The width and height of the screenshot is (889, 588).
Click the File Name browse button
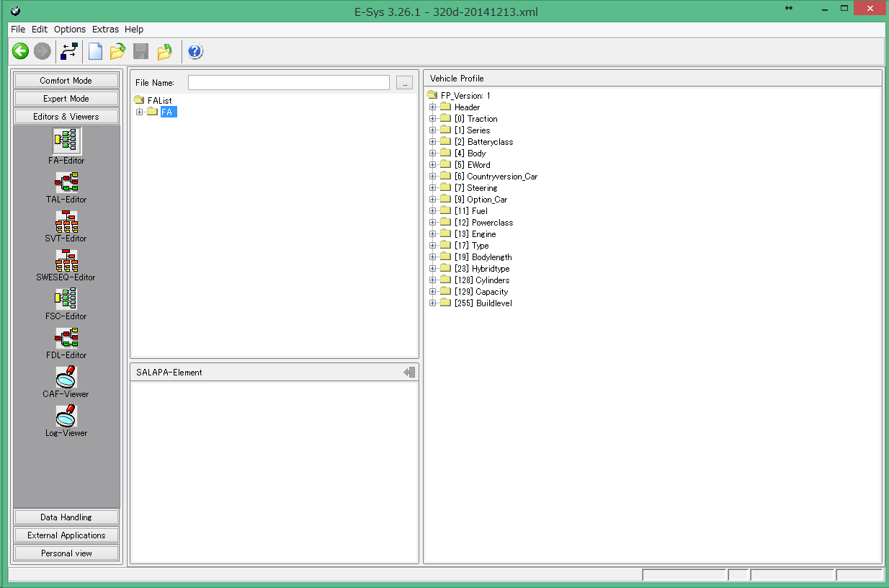(404, 83)
